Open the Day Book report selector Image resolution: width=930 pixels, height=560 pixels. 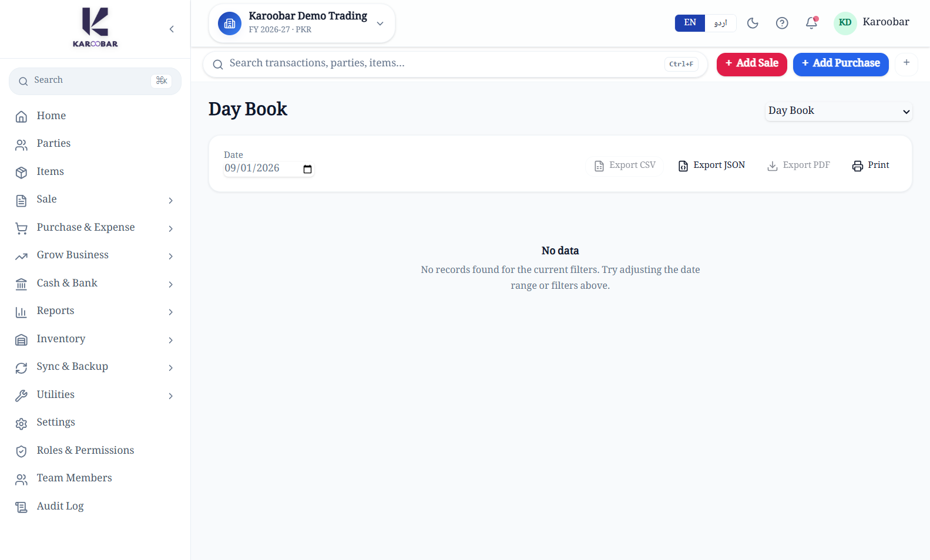point(838,111)
